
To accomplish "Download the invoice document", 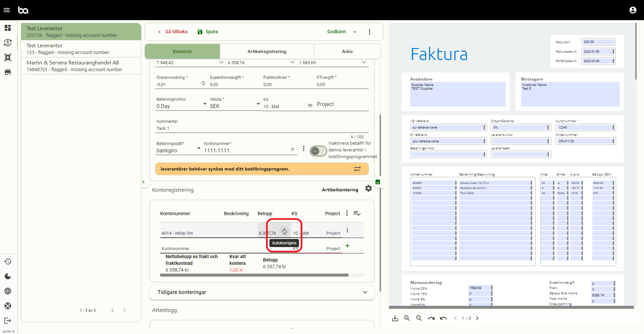I will coord(395,318).
